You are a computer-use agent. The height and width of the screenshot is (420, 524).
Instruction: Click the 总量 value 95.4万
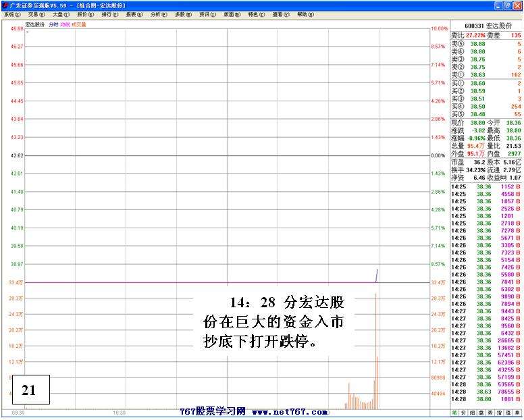(x=475, y=146)
